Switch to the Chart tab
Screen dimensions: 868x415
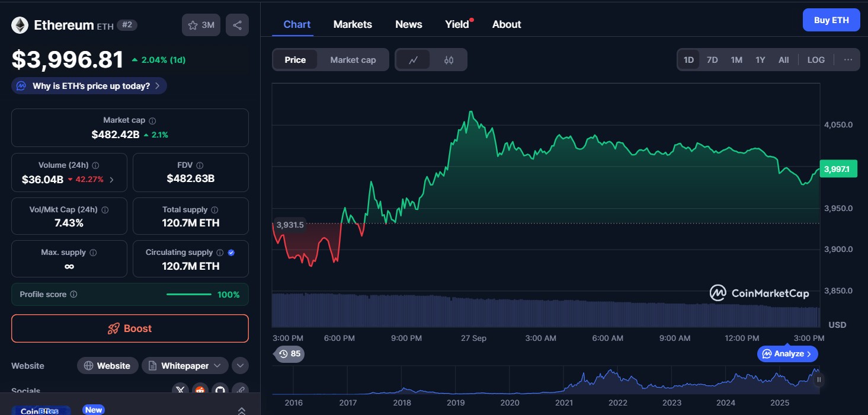[x=297, y=24]
